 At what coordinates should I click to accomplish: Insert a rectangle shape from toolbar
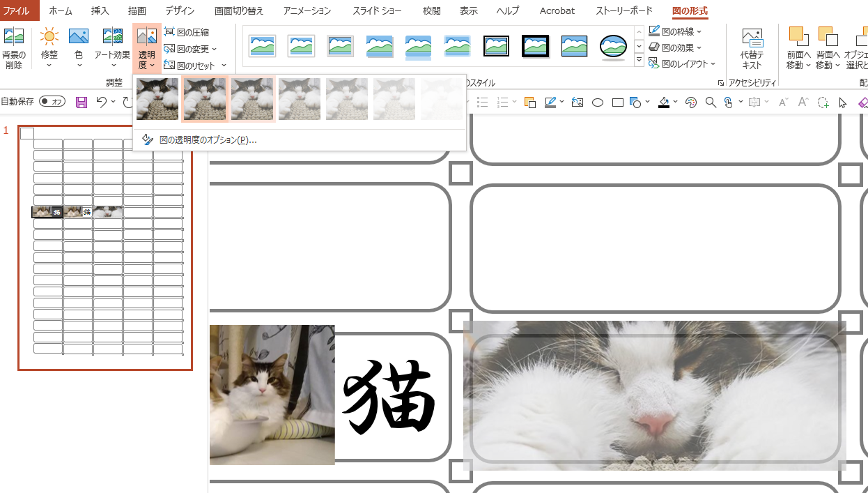617,103
